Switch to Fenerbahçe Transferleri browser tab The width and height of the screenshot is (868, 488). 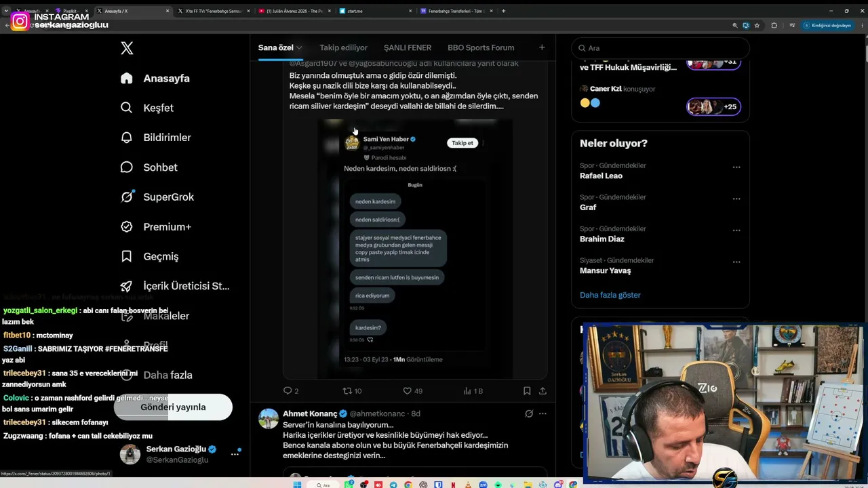tap(457, 11)
